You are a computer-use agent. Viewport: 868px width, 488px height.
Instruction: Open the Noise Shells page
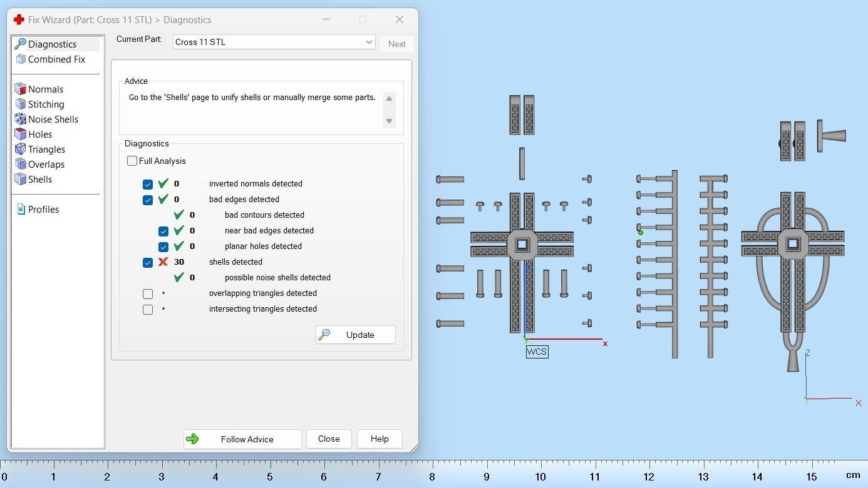(53, 119)
